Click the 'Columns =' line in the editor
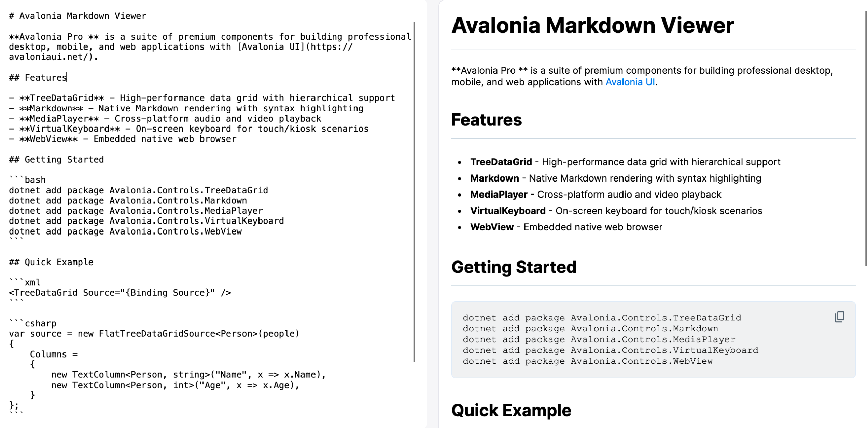The height and width of the screenshot is (428, 868). coord(54,354)
